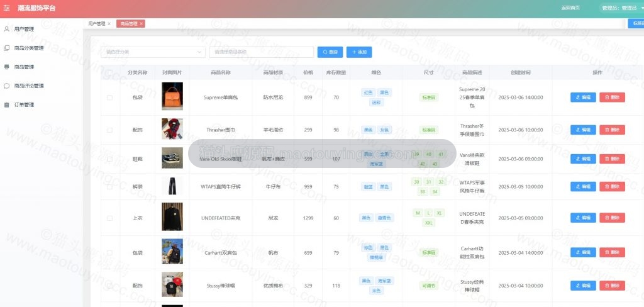This screenshot has height=307, width=644.
Task: Open the WTAPS jeans cover image
Action: pyautogui.click(x=172, y=186)
